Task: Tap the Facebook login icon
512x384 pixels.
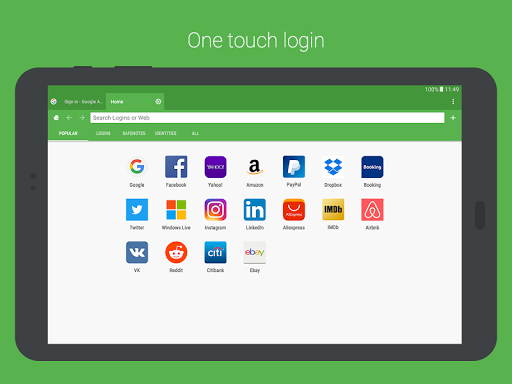Action: tap(176, 167)
